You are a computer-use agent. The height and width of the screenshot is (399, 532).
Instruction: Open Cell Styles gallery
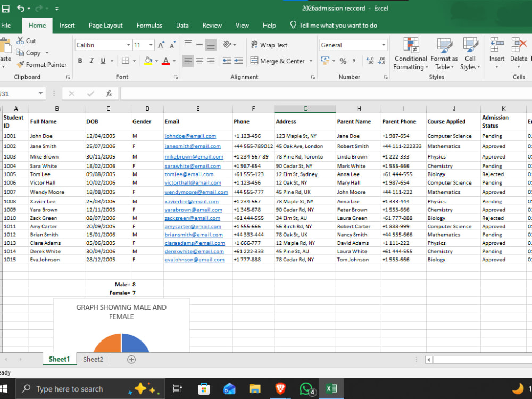pos(470,54)
